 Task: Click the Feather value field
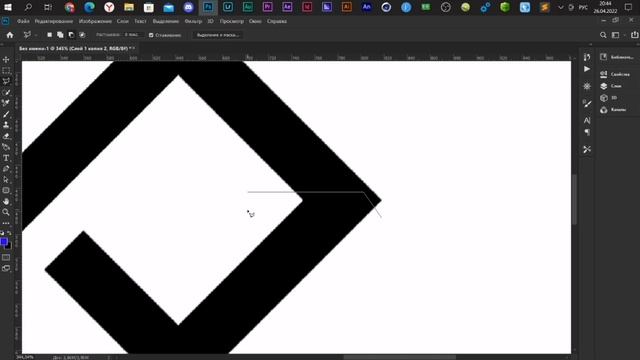coord(133,35)
